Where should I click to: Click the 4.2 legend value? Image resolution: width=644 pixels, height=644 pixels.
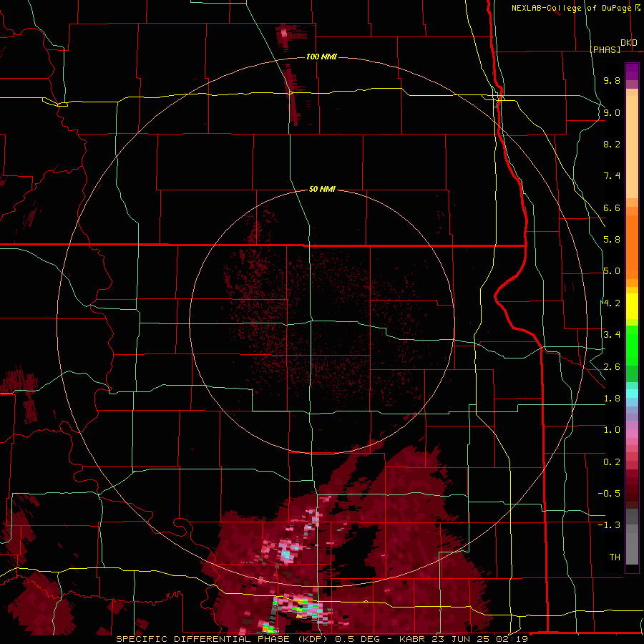click(612, 303)
